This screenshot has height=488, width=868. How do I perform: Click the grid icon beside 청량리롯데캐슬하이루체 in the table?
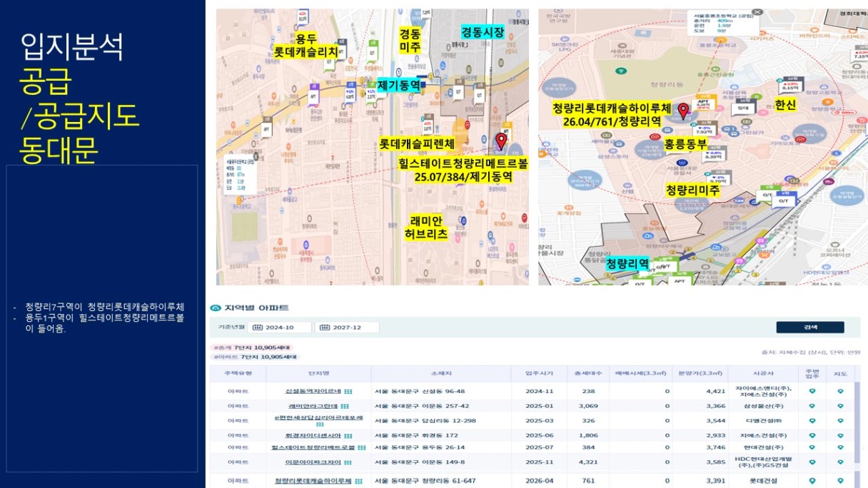tap(357, 480)
